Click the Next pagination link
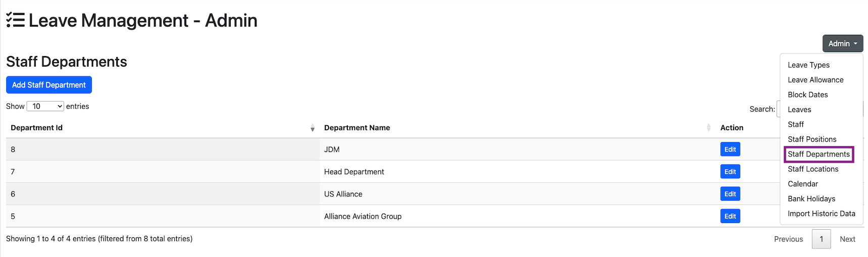The width and height of the screenshot is (868, 257). 847,239
